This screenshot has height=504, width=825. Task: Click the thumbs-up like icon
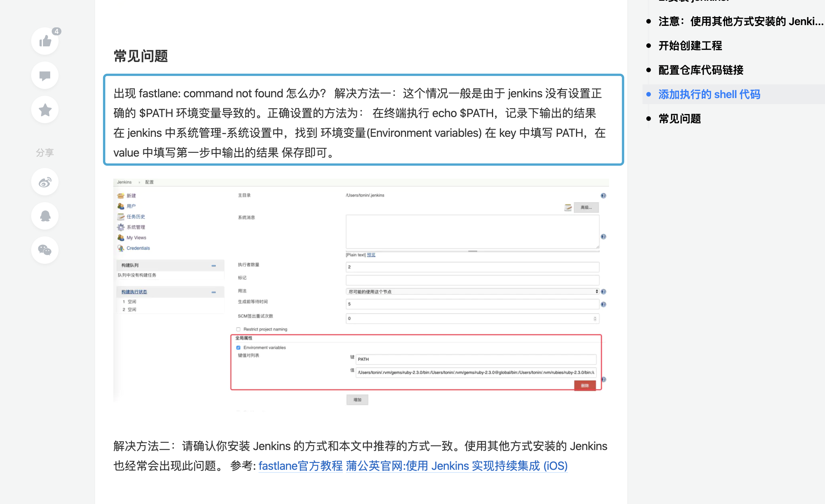[45, 41]
